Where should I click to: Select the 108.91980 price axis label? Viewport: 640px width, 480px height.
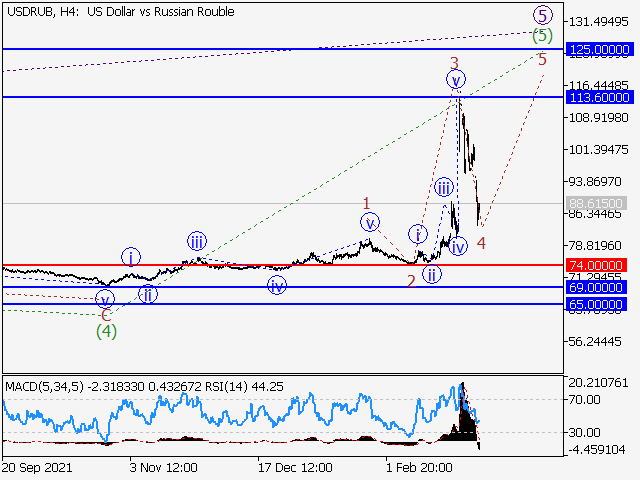598,118
